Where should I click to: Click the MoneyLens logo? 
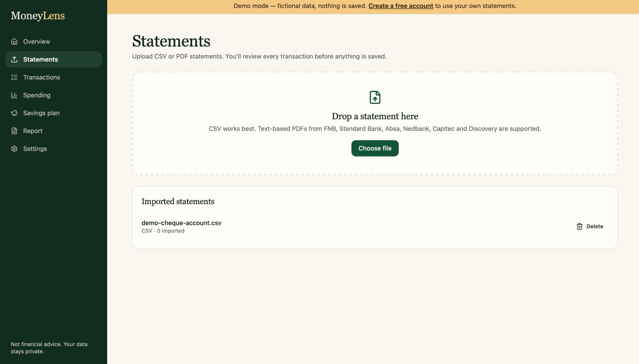pos(38,16)
